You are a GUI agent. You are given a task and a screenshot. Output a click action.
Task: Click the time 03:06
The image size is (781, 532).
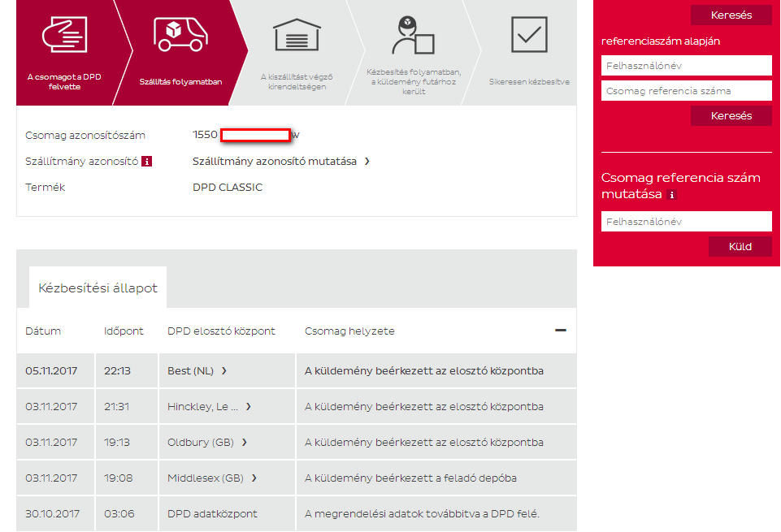tap(119, 513)
